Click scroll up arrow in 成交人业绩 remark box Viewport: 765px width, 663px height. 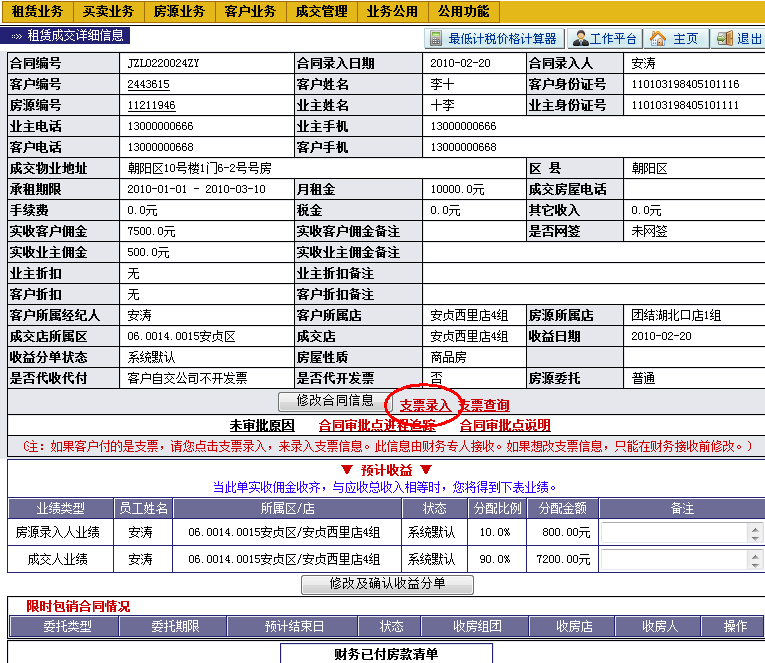(755, 557)
